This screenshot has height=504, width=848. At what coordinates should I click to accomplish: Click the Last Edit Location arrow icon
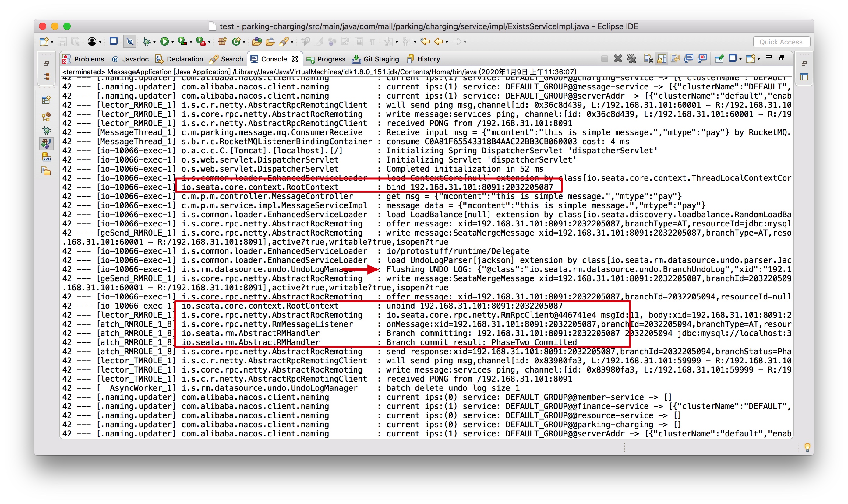425,42
